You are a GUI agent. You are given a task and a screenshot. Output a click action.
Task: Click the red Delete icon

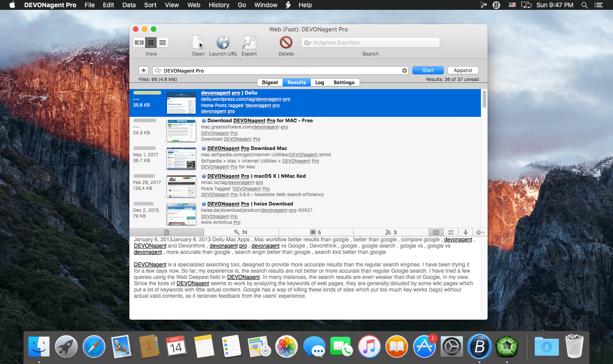tap(286, 43)
